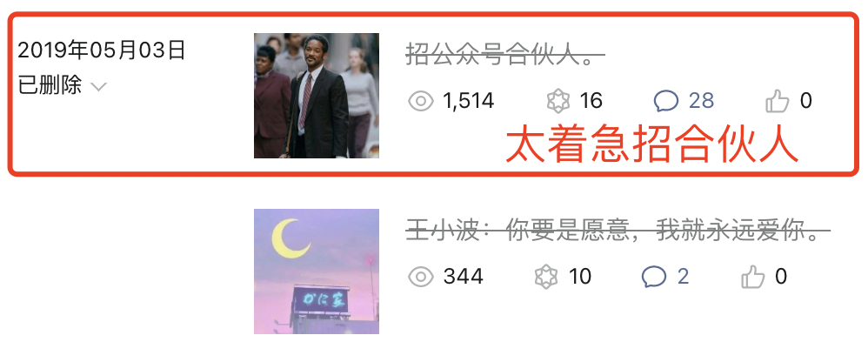Click the eye views icon beside 1,514
This screenshot has height=362, width=868.
click(x=421, y=101)
